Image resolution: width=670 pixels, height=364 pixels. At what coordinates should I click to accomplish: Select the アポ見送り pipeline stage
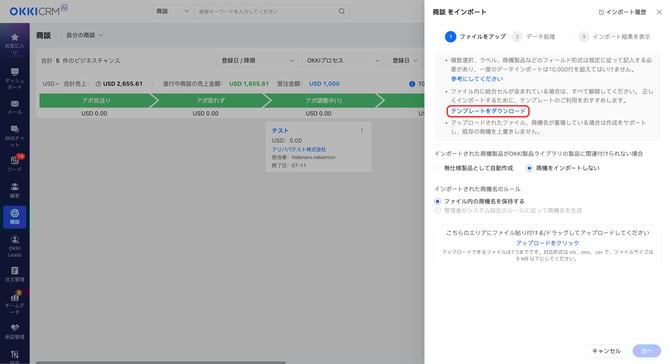(96, 100)
